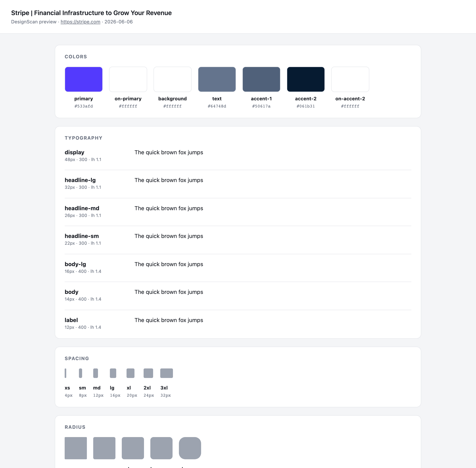Click the body-lg row sample sentence
The width and height of the screenshot is (476, 468).
(169, 264)
